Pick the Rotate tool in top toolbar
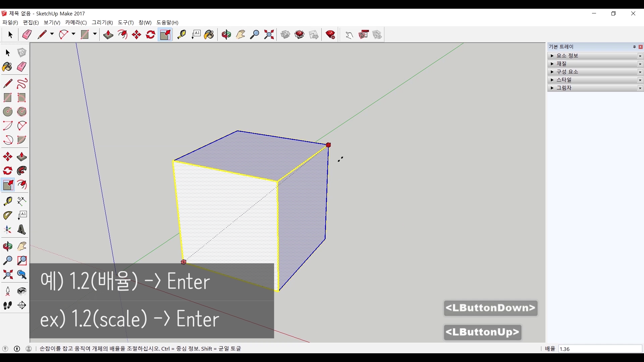Screen dimensions: 644x362 pyautogui.click(x=150, y=35)
